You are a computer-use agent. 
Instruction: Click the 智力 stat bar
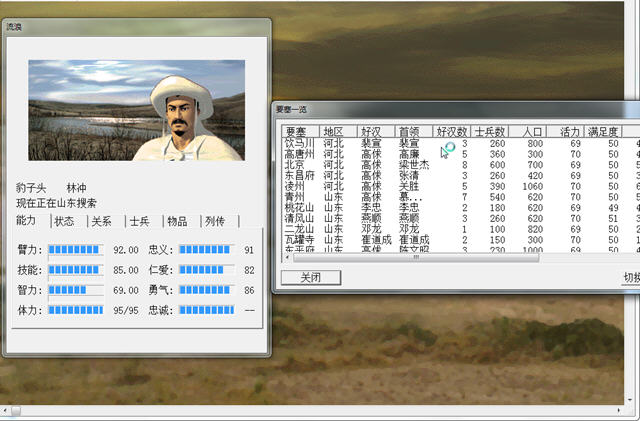coord(76,290)
